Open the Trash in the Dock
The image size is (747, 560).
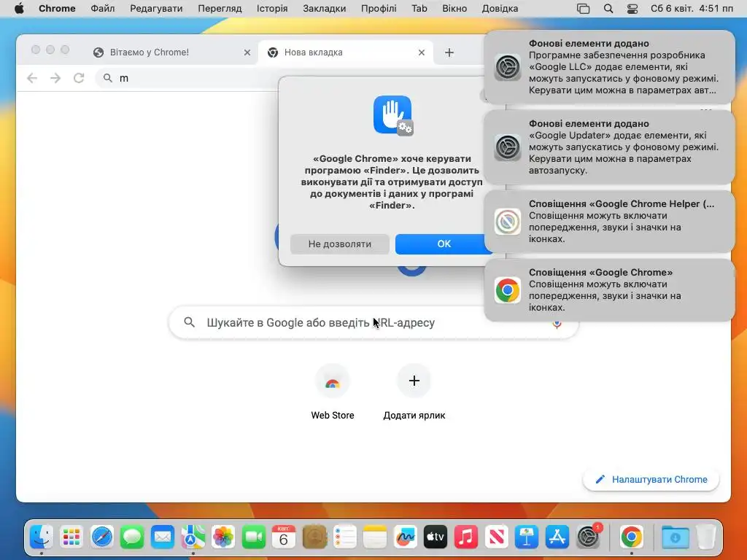[706, 537]
